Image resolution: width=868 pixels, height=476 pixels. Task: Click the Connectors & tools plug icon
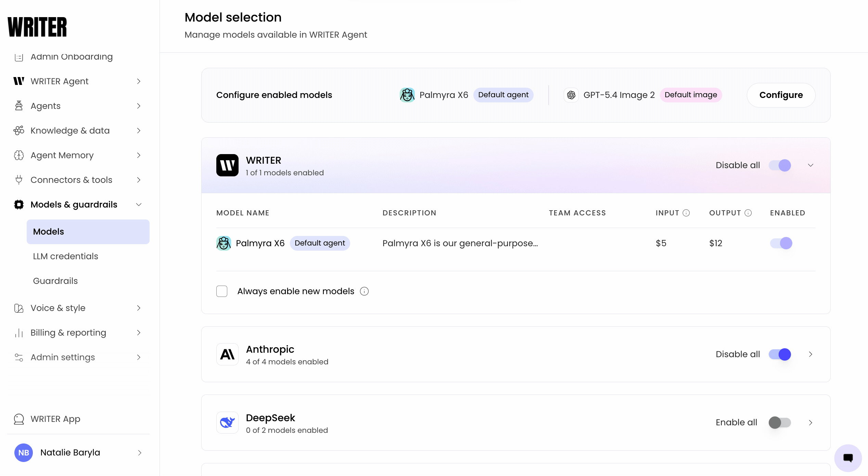pos(19,180)
